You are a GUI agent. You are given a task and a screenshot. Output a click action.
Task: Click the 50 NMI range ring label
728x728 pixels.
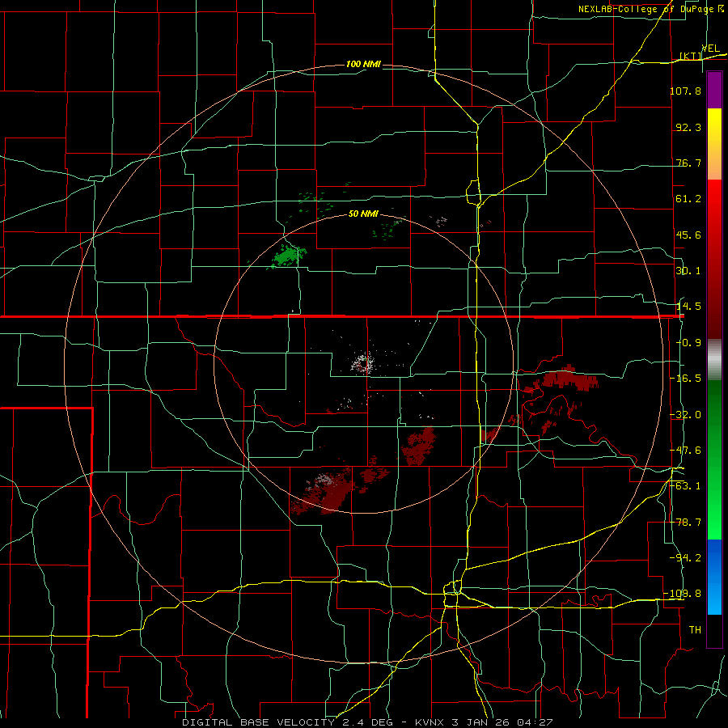(363, 214)
